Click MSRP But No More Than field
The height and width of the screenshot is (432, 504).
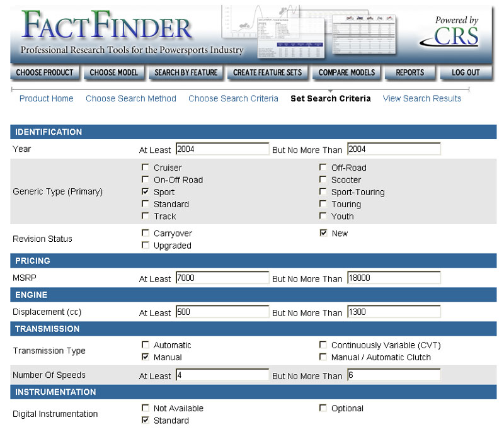(394, 278)
